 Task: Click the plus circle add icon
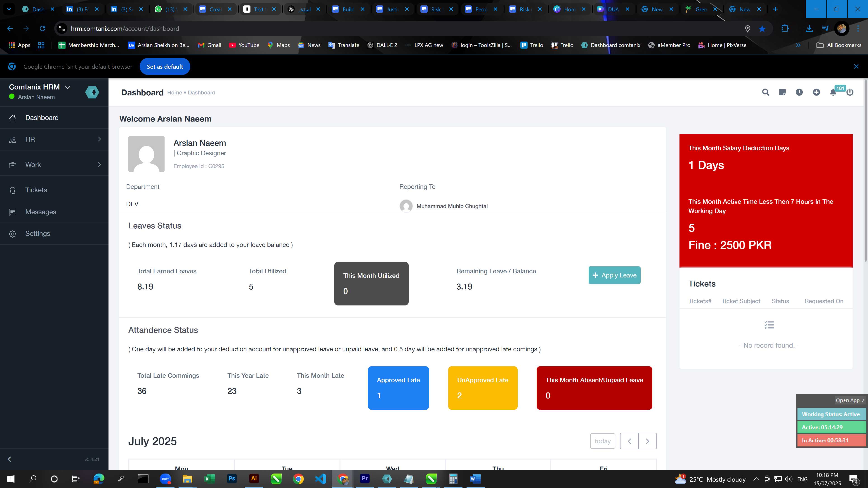coord(816,92)
